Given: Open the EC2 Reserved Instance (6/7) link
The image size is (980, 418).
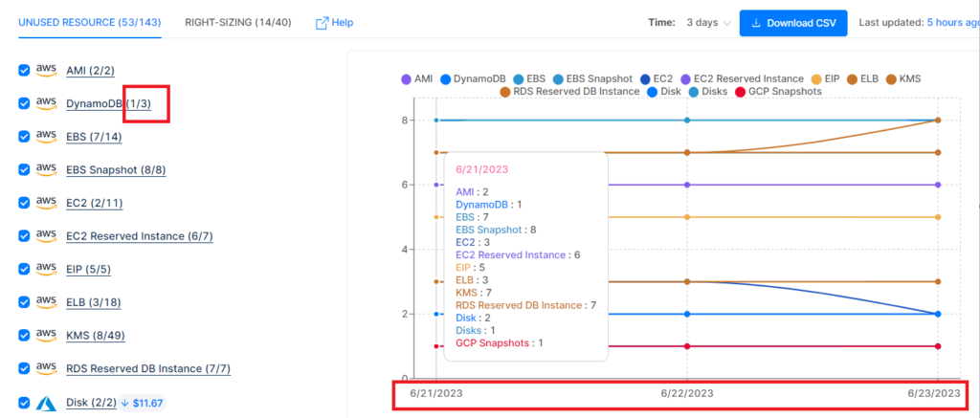Looking at the screenshot, I should 140,236.
